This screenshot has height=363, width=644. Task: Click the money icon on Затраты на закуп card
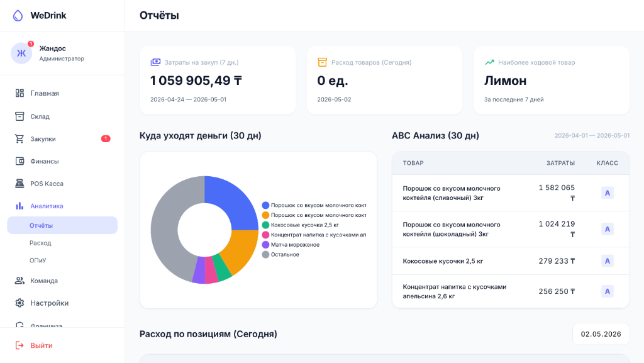(x=155, y=62)
